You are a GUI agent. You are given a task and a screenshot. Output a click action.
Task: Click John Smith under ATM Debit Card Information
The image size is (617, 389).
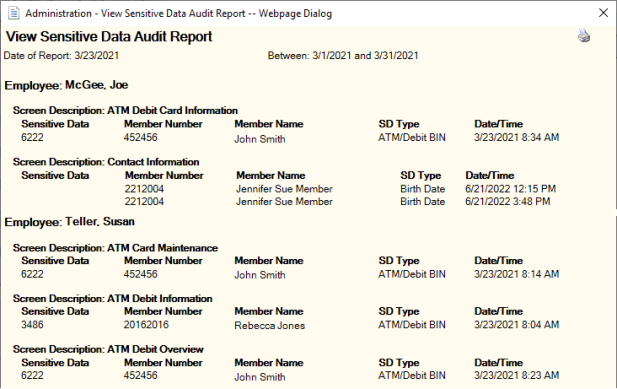coord(260,139)
